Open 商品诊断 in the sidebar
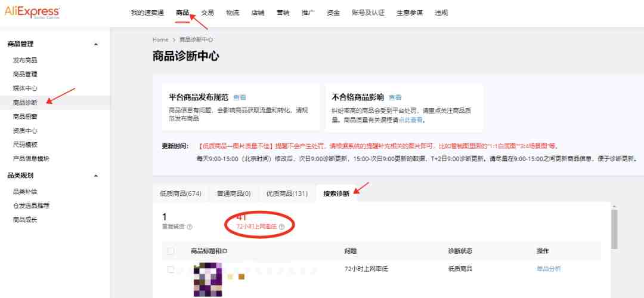This screenshot has width=644, height=298. click(25, 103)
